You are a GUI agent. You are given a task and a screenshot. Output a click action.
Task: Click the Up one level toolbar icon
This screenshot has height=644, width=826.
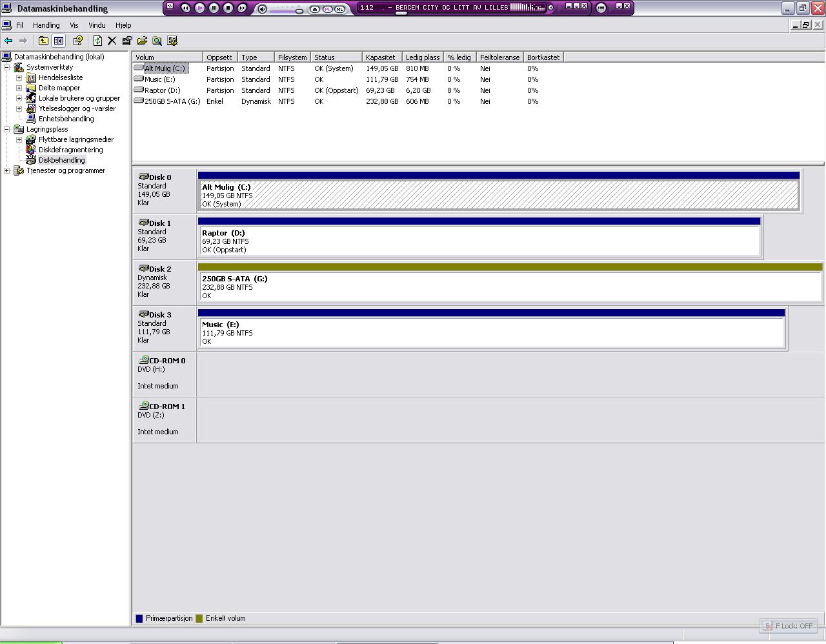[x=43, y=41]
